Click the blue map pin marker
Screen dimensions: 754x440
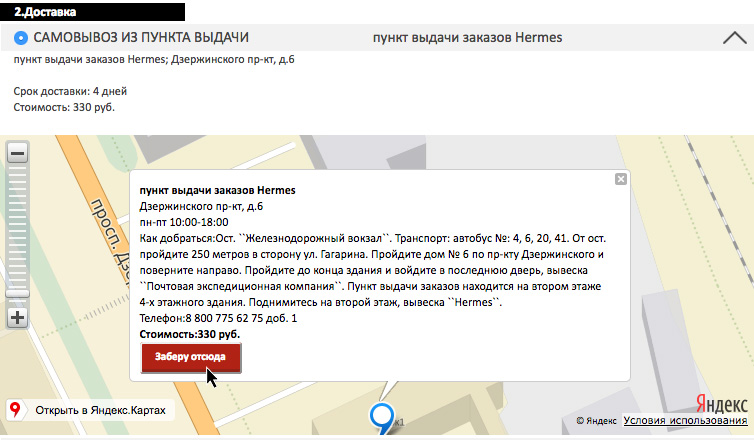(382, 418)
